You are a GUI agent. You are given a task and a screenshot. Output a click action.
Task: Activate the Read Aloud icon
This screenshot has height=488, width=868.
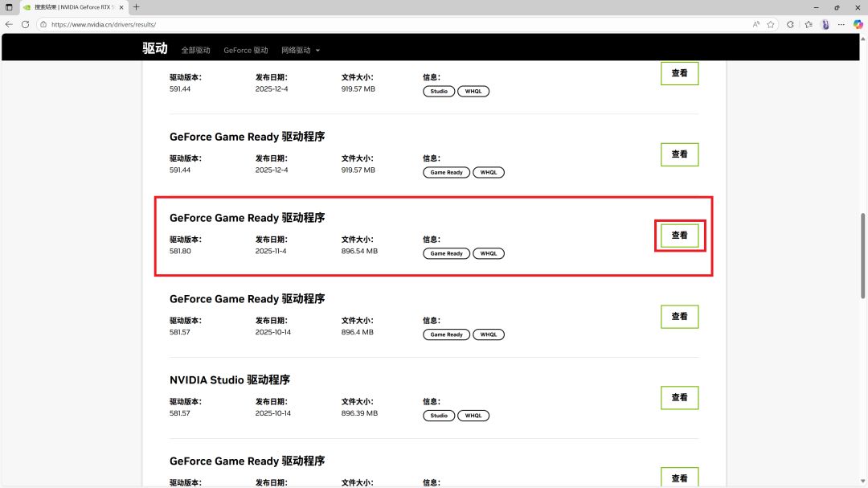756,24
